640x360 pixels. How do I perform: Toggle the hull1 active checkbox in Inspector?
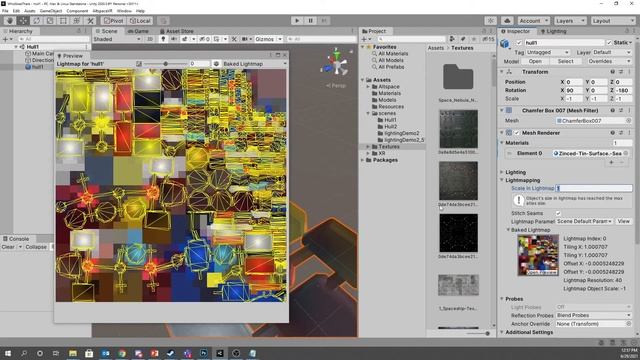[519, 42]
